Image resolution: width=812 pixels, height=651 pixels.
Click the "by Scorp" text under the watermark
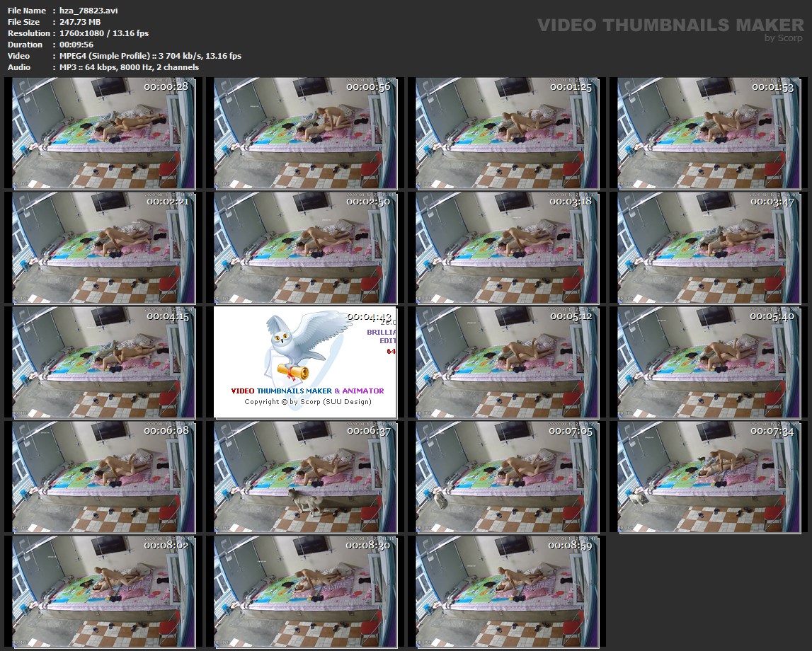pos(784,38)
